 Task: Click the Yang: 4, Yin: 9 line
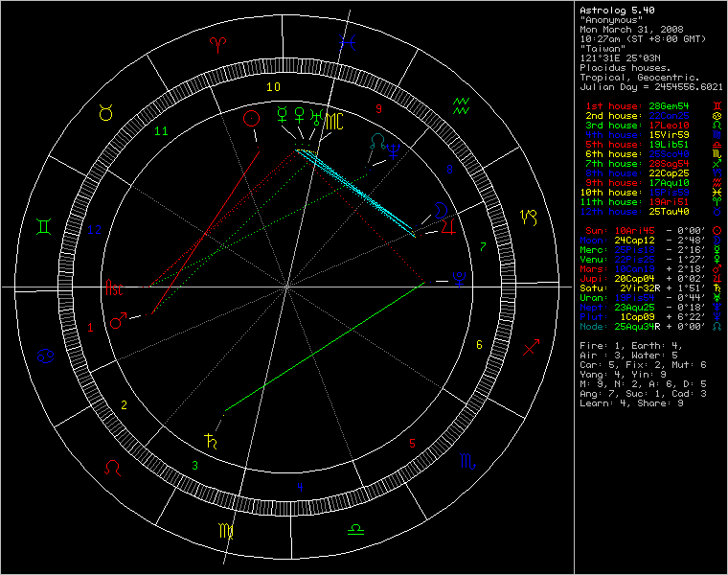point(623,375)
